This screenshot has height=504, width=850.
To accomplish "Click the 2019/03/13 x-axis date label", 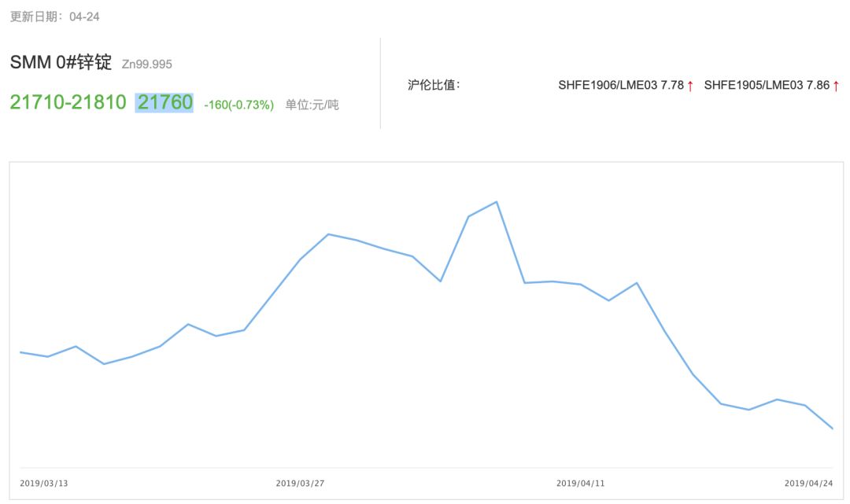I will click(x=43, y=483).
